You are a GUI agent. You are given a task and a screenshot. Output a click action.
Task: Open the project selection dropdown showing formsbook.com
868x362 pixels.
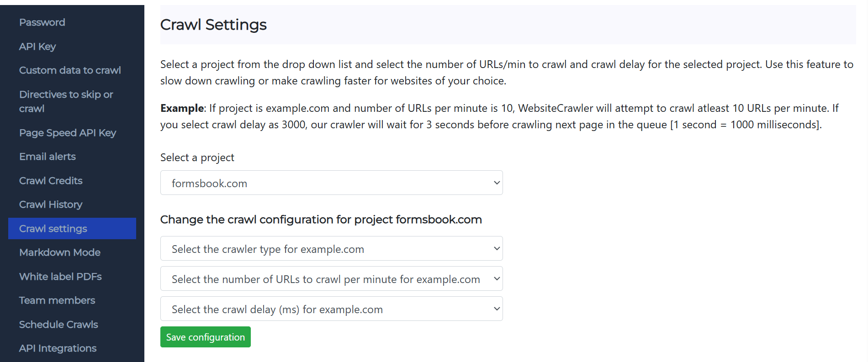pos(331,183)
